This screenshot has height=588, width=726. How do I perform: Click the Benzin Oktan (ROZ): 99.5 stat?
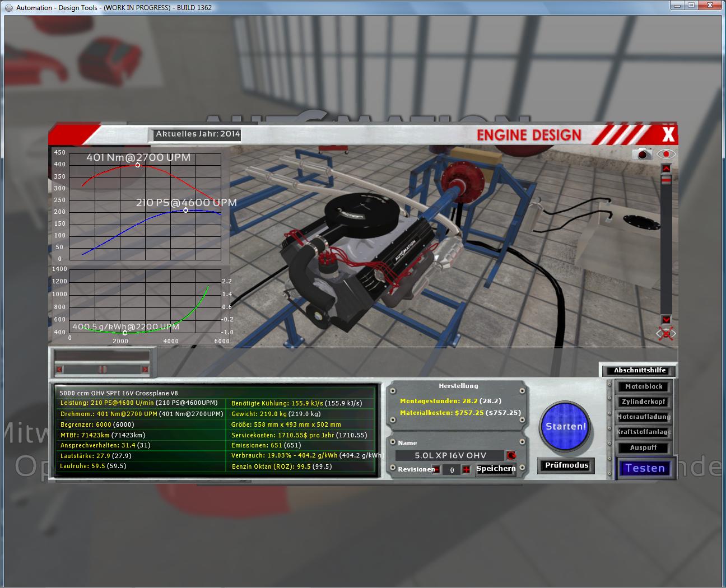pyautogui.click(x=281, y=466)
